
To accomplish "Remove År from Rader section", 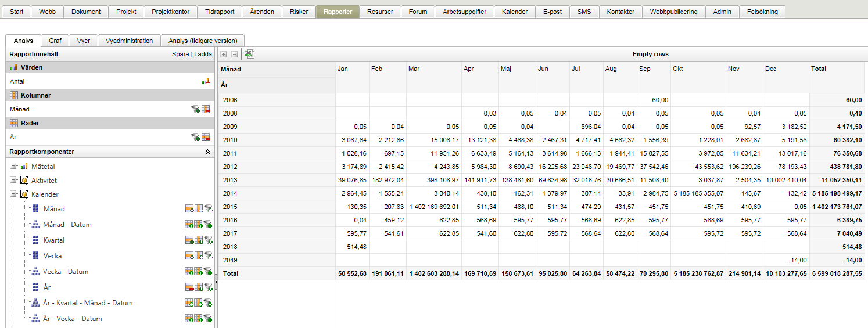I will click(206, 137).
